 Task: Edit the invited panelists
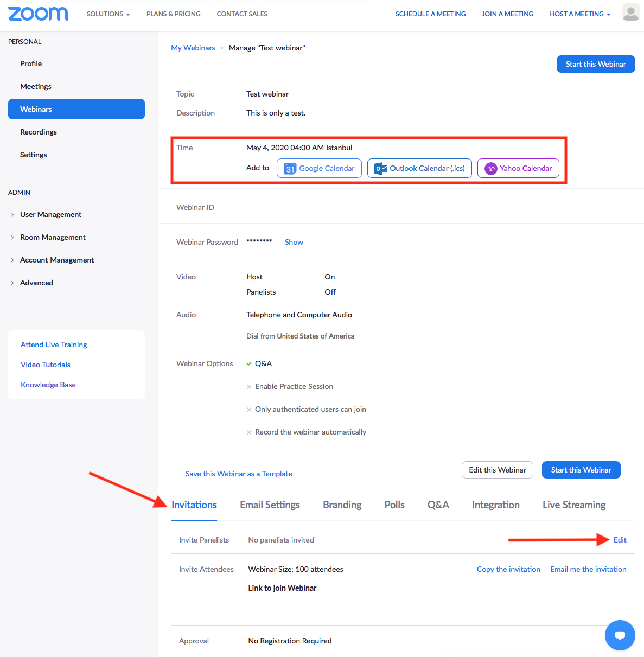coord(620,540)
